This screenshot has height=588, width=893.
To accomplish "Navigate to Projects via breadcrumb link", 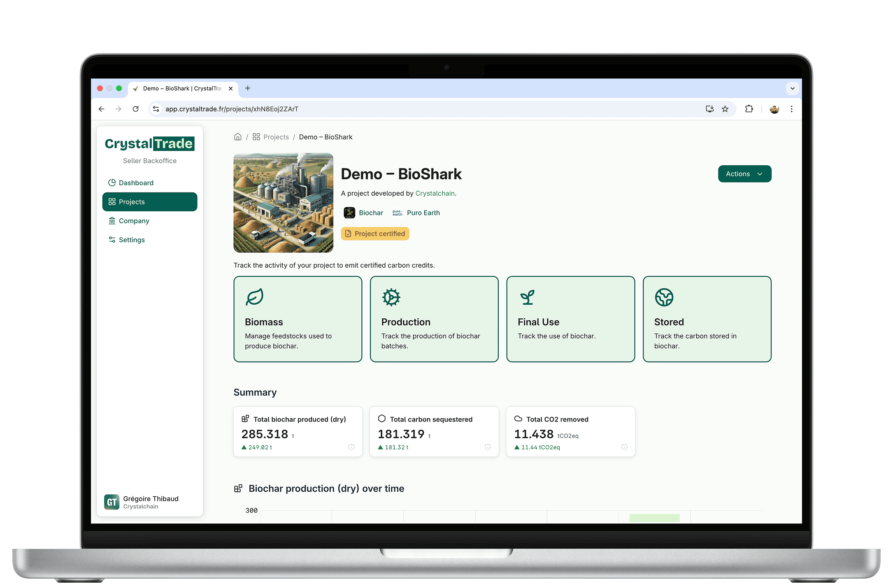I will tap(271, 137).
